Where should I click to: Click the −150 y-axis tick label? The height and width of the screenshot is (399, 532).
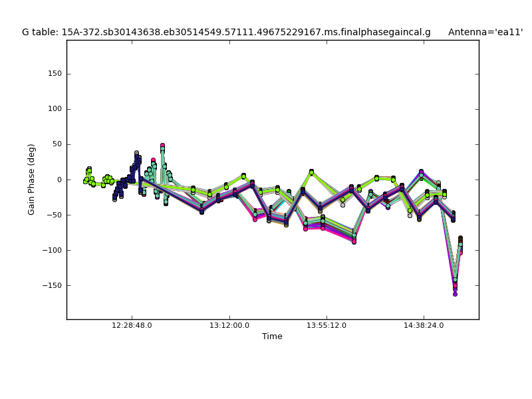[x=52, y=285]
